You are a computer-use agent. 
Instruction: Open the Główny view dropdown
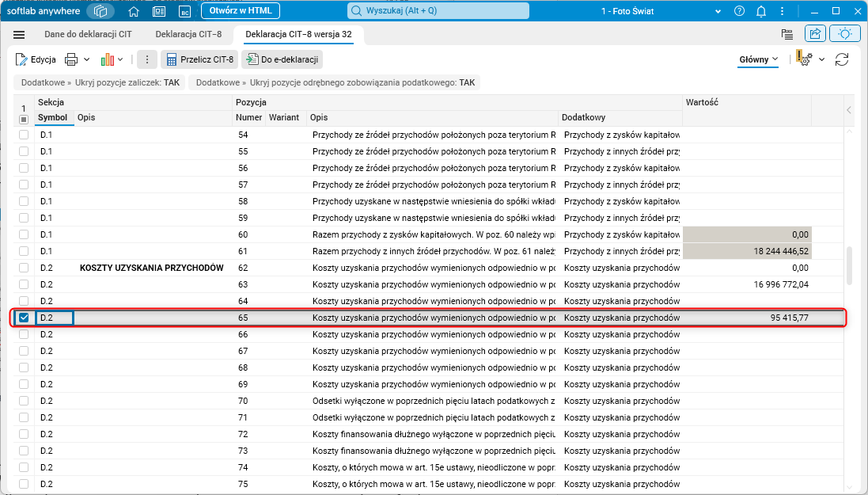(x=758, y=59)
